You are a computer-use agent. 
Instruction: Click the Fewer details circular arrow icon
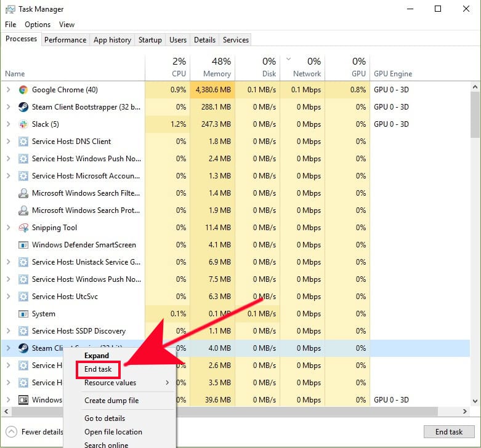11,432
